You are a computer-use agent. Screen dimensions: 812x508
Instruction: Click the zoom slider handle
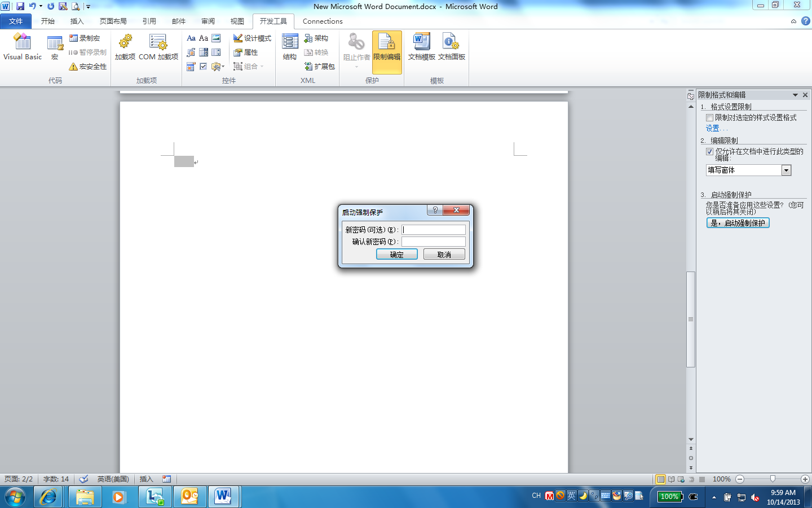coord(773,479)
